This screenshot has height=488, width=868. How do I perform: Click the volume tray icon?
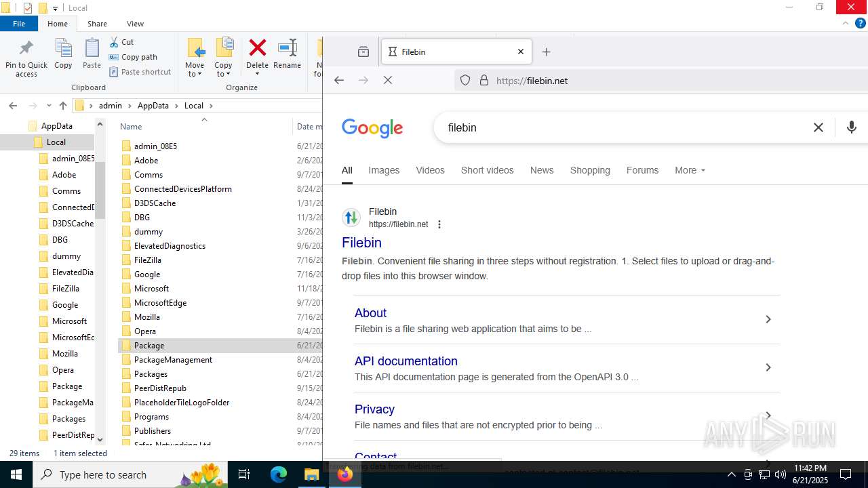(780, 474)
